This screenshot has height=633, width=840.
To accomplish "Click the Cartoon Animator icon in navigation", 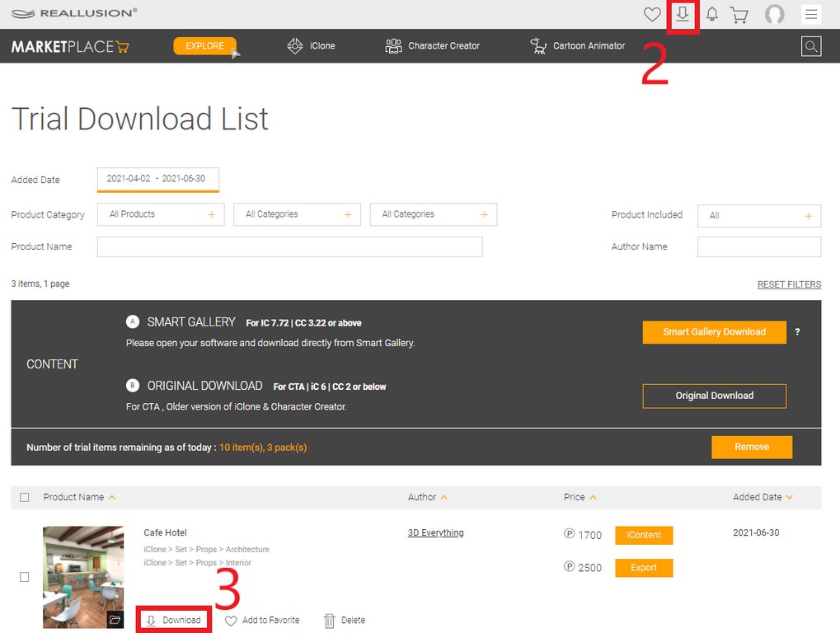I will 537,46.
